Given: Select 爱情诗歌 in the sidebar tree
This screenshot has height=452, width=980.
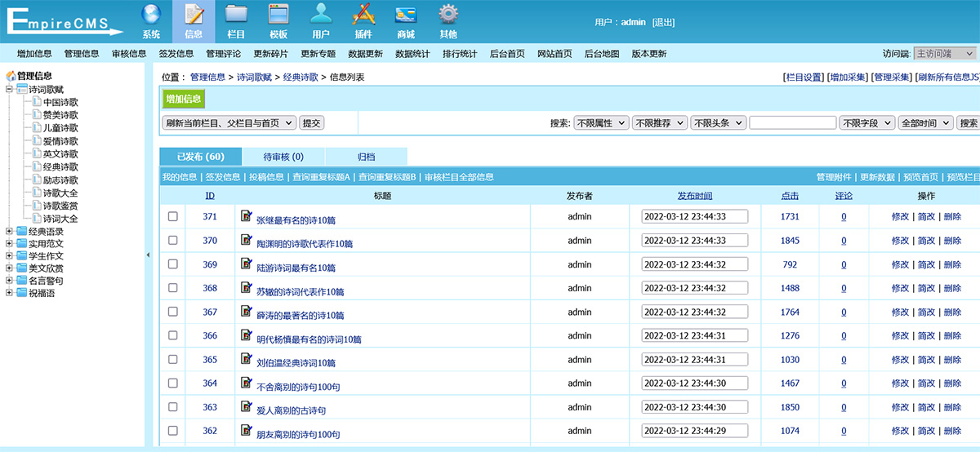Looking at the screenshot, I should click(x=60, y=141).
